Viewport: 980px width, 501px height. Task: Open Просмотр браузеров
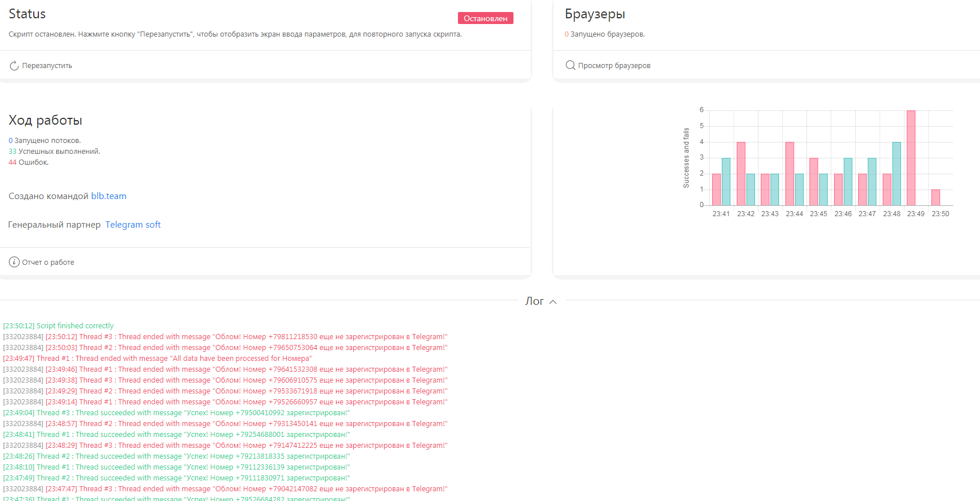click(x=614, y=66)
